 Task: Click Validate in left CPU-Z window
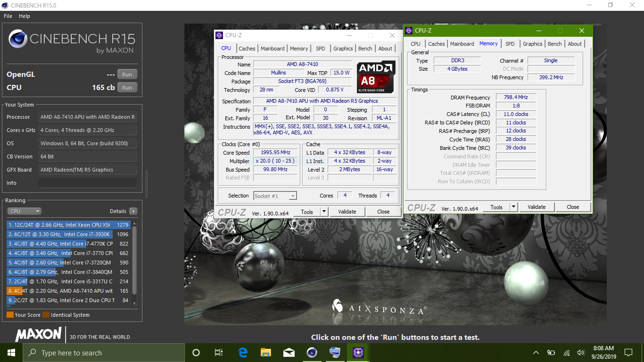(347, 212)
